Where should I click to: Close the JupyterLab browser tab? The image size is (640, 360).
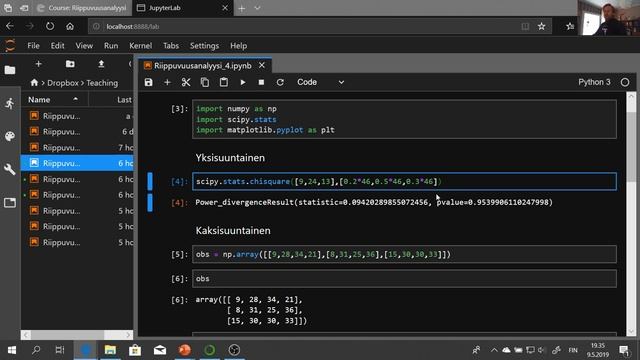(x=225, y=8)
